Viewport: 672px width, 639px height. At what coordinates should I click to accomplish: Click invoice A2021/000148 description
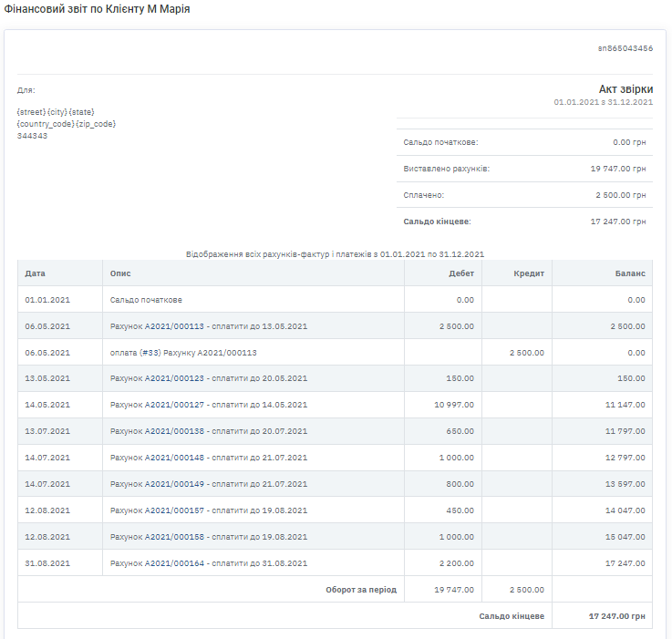[208, 458]
